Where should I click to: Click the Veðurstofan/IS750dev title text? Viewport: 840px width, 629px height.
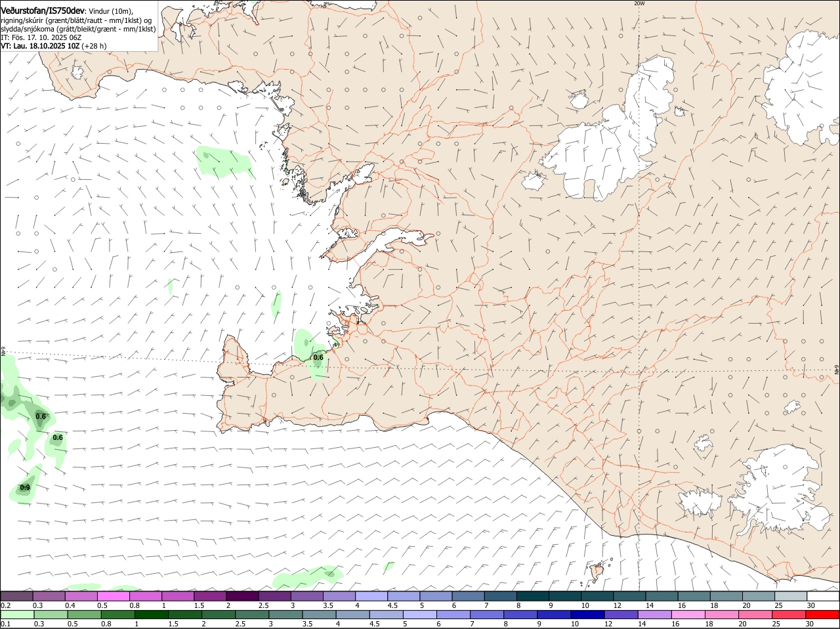tap(43, 11)
